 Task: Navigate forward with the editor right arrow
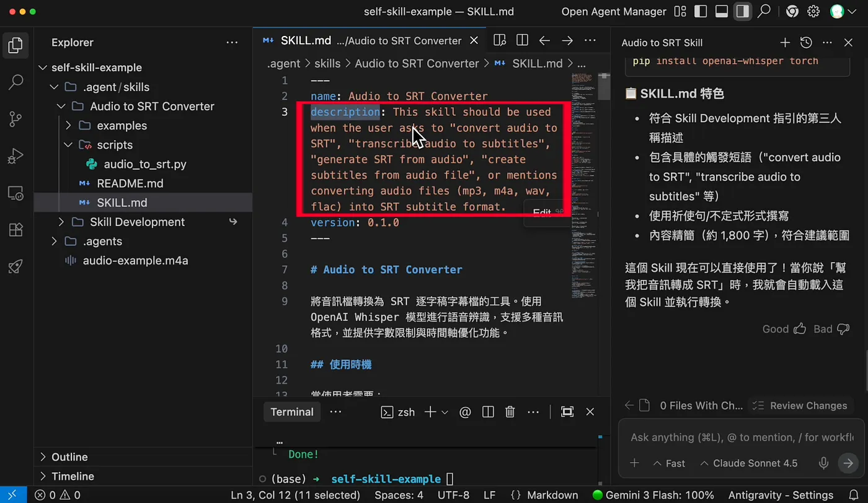[x=567, y=40]
